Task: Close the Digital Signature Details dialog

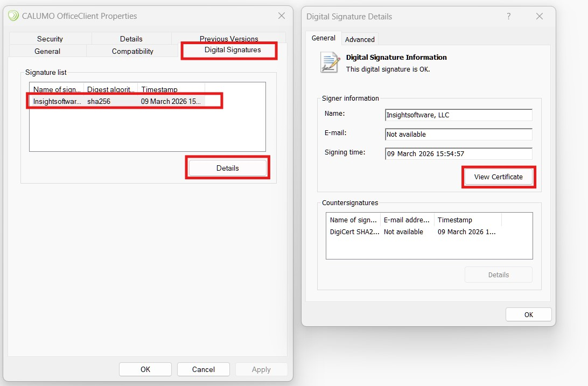Action: click(540, 17)
